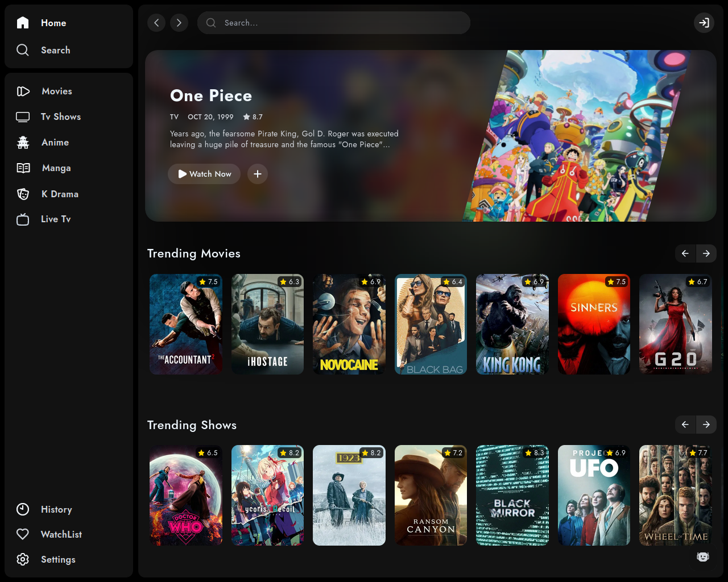
Task: Open the Project UFO show poster
Action: [x=594, y=495]
